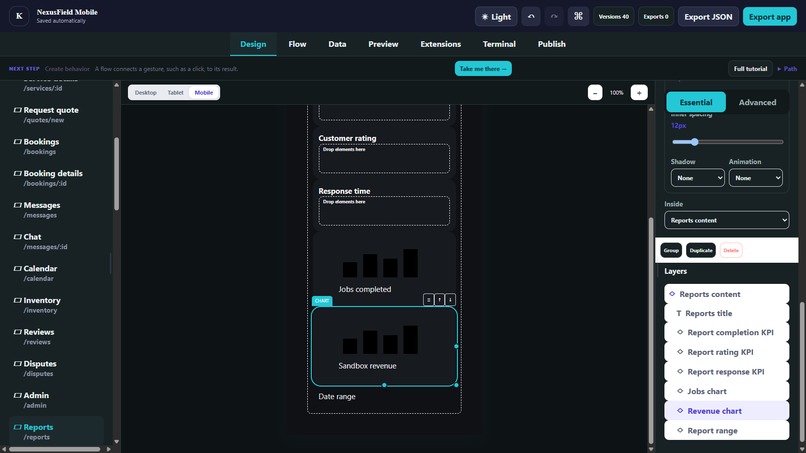The width and height of the screenshot is (806, 453).
Task: Click Customer rating drop zone
Action: pos(384,158)
